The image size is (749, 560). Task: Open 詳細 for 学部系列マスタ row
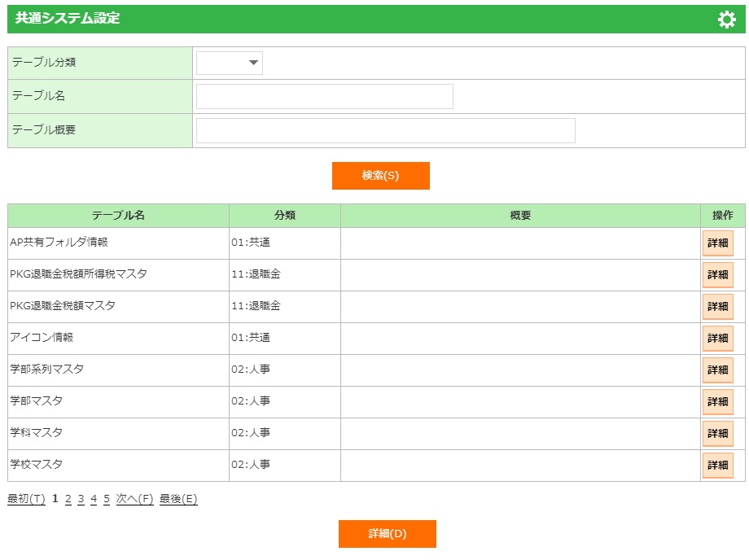tap(717, 370)
